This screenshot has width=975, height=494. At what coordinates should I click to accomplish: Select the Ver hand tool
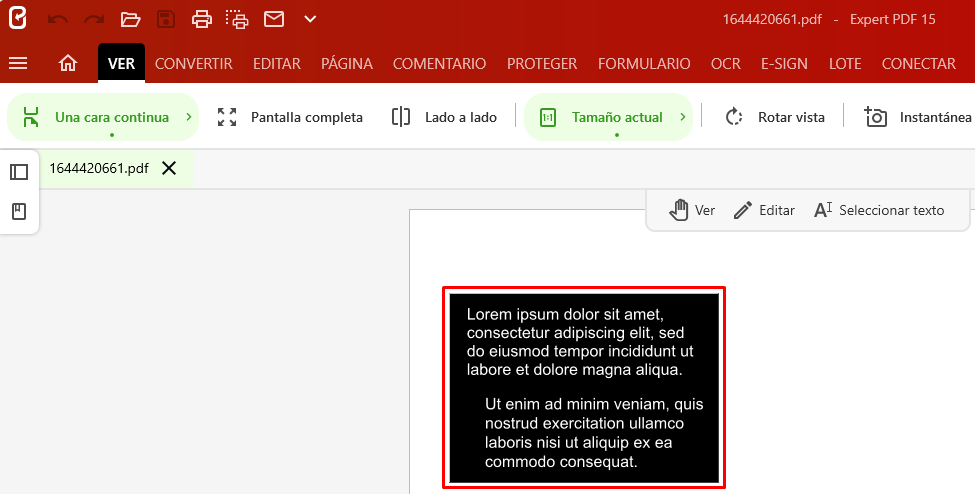pos(692,210)
